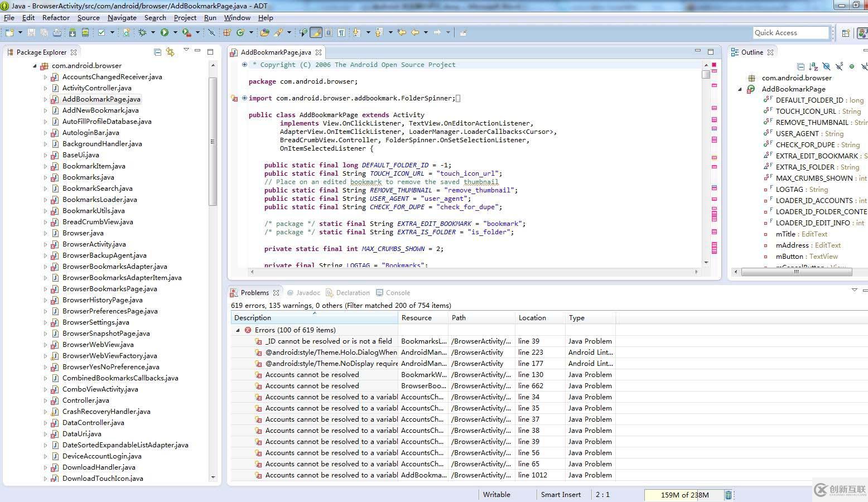Click the Open Type icon
The width and height of the screenshot is (868, 502).
(x=265, y=32)
